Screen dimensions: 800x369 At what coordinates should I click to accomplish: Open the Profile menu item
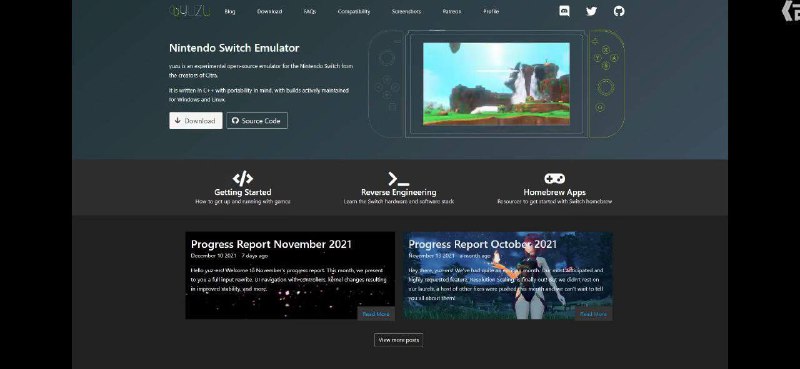[491, 11]
